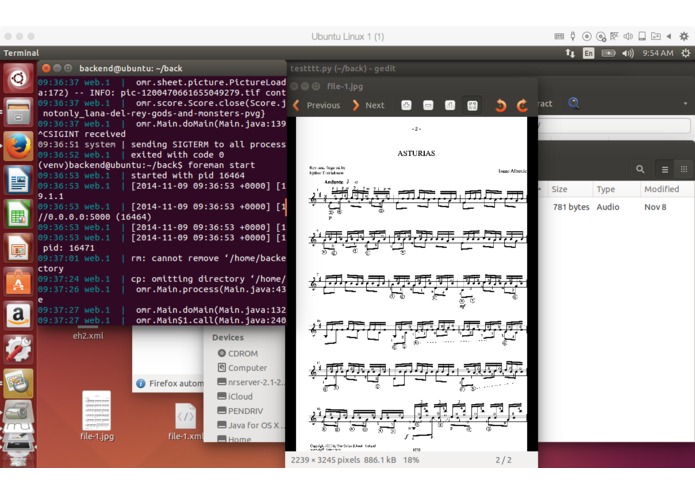Click 18% zoom value in status bar
695x494 pixels.
tap(411, 460)
